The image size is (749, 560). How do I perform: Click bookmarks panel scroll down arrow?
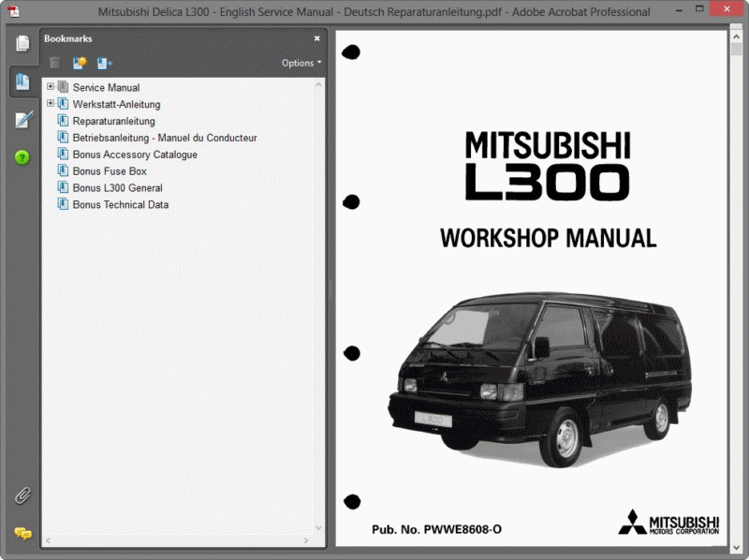318,528
